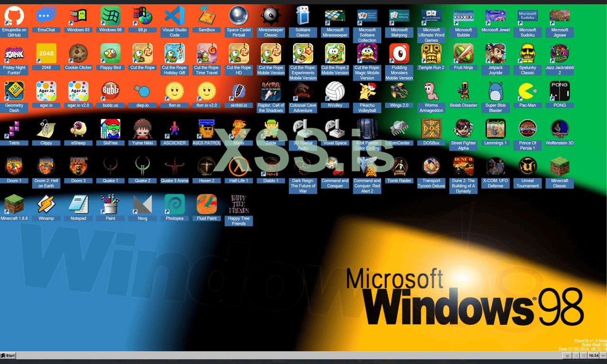Image resolution: width=607 pixels, height=364 pixels.
Task: Open the Tomb Raider icon
Action: point(399,166)
